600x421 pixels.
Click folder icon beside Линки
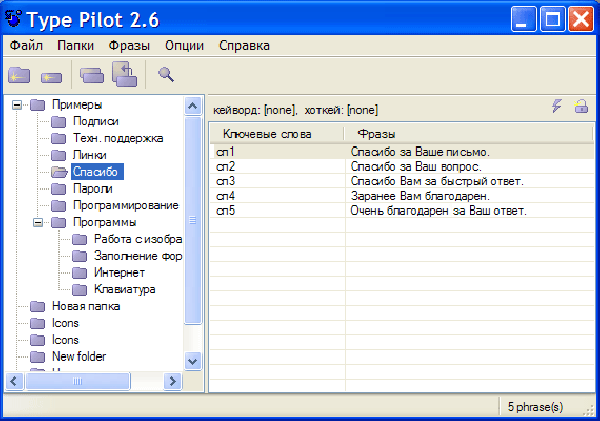pos(59,155)
